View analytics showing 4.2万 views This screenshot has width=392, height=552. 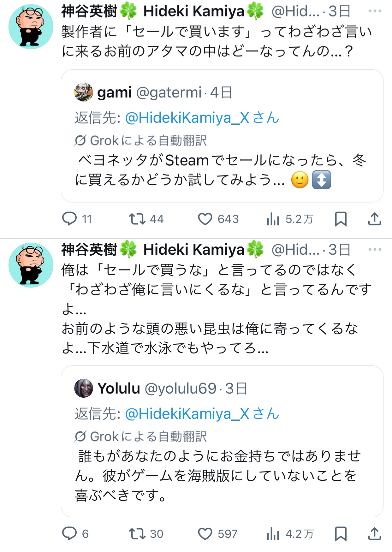pos(273,533)
